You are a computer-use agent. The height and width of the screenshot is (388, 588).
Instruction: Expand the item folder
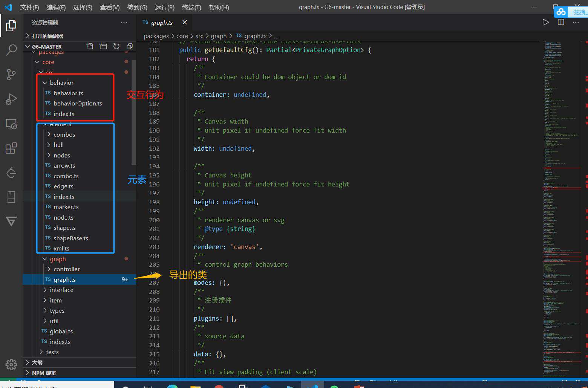pyautogui.click(x=79, y=300)
